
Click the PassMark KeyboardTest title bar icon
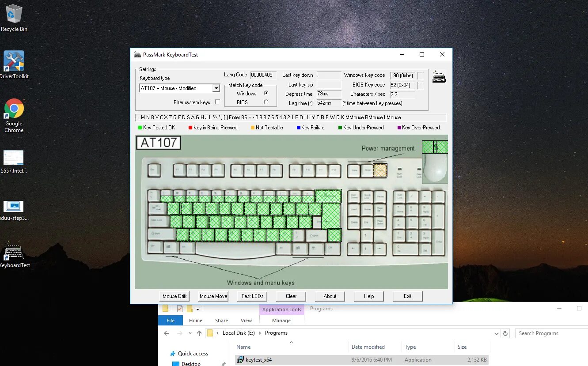pos(137,54)
